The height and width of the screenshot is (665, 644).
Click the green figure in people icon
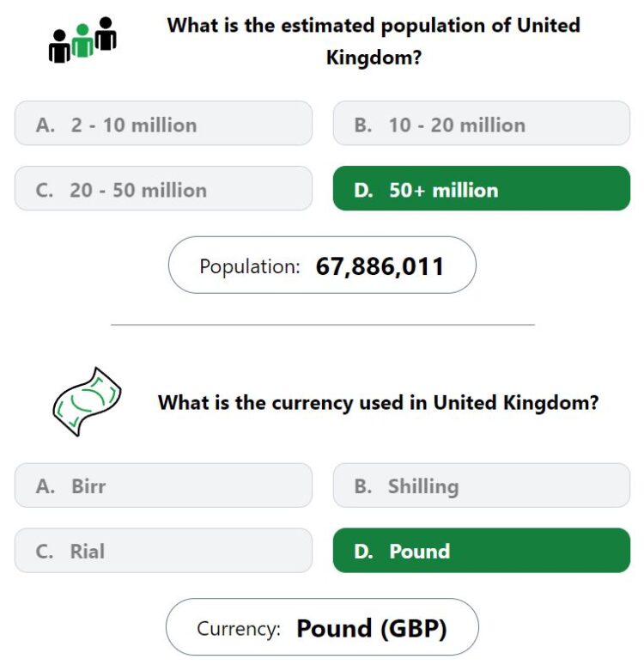tap(82, 40)
